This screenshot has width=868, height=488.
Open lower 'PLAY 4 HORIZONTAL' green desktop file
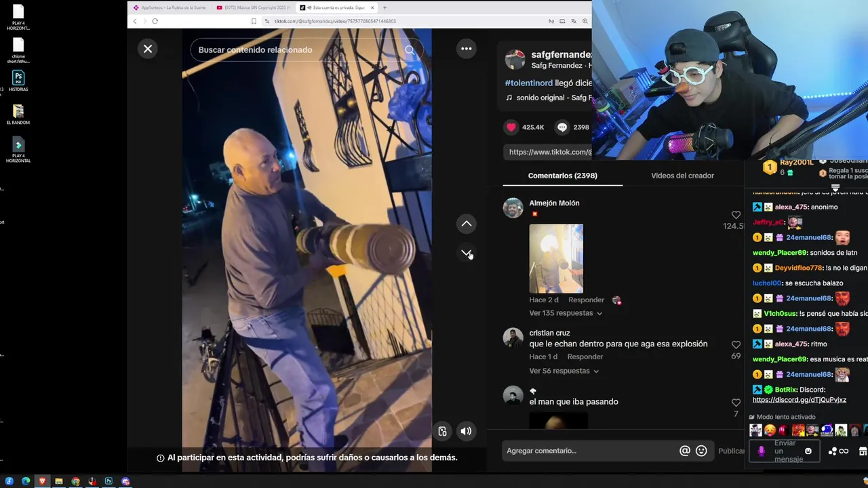click(x=18, y=150)
